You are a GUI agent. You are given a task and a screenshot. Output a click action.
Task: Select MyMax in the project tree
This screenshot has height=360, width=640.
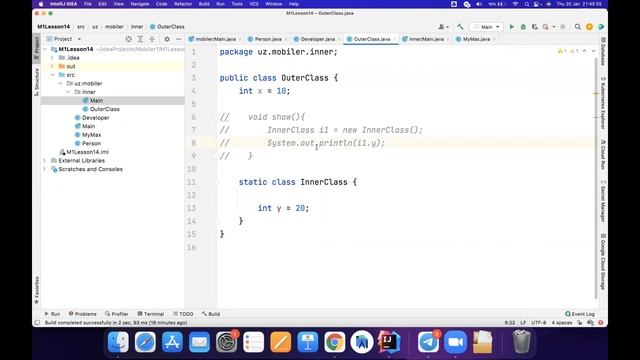[x=91, y=135]
